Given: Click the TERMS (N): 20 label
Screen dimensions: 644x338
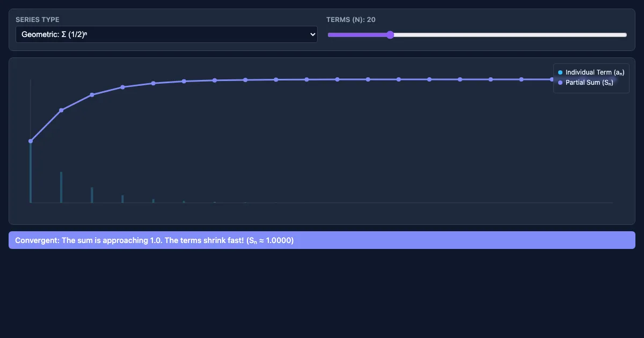Looking at the screenshot, I should point(351,20).
